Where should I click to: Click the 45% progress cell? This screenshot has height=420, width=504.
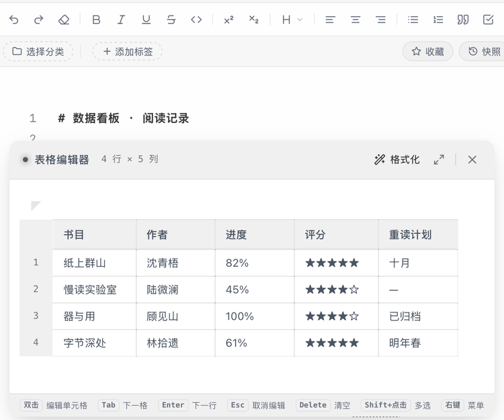point(255,290)
